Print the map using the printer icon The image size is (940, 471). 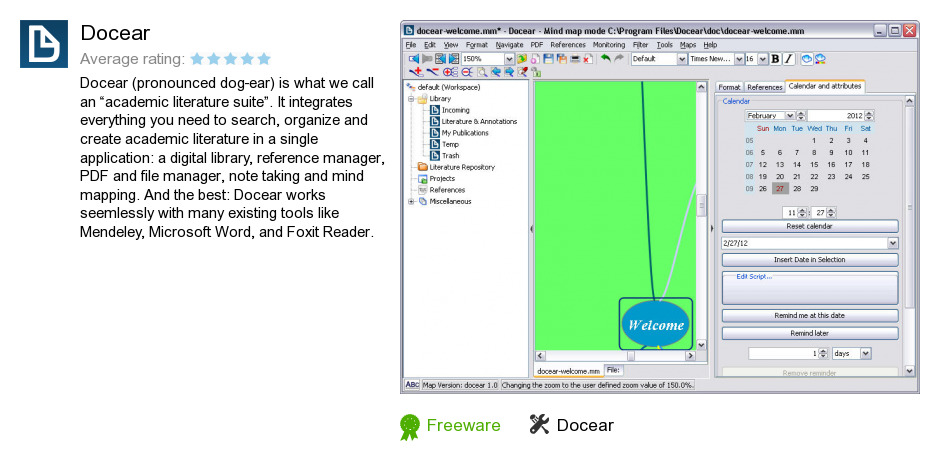pos(575,59)
